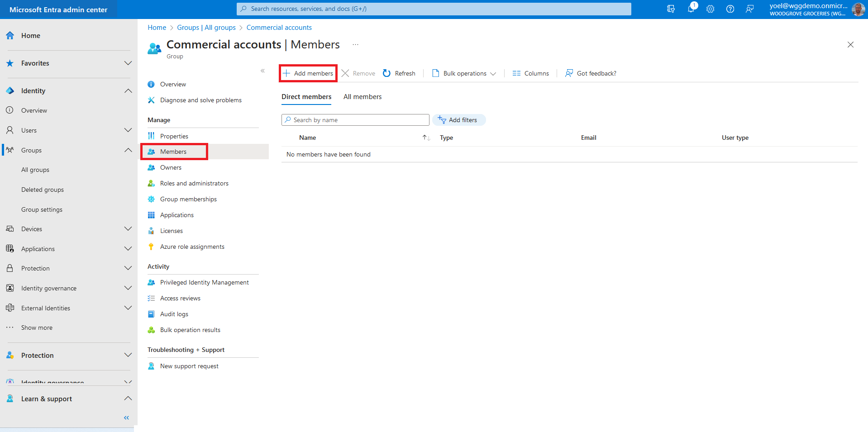
Task: Open Owners in the Manage menu
Action: click(x=171, y=167)
